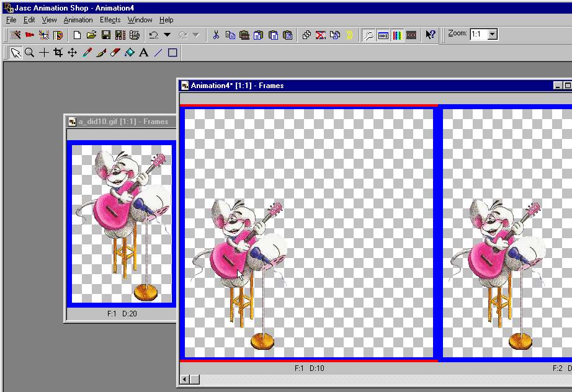Delete frames with the red X filmstrip icon
This screenshot has width=572, height=392.
point(321,35)
